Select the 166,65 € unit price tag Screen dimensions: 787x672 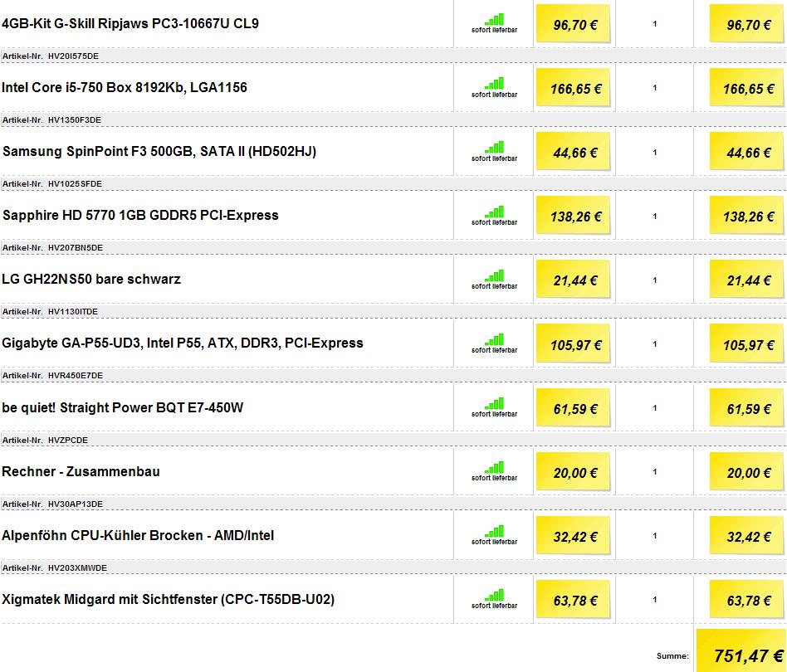coord(573,88)
